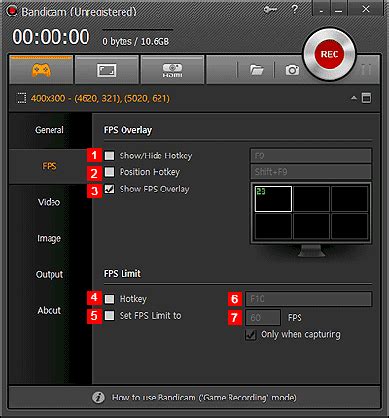Select Screen Recording mode rectangle icon
The width and height of the screenshot is (389, 418).
[106, 70]
